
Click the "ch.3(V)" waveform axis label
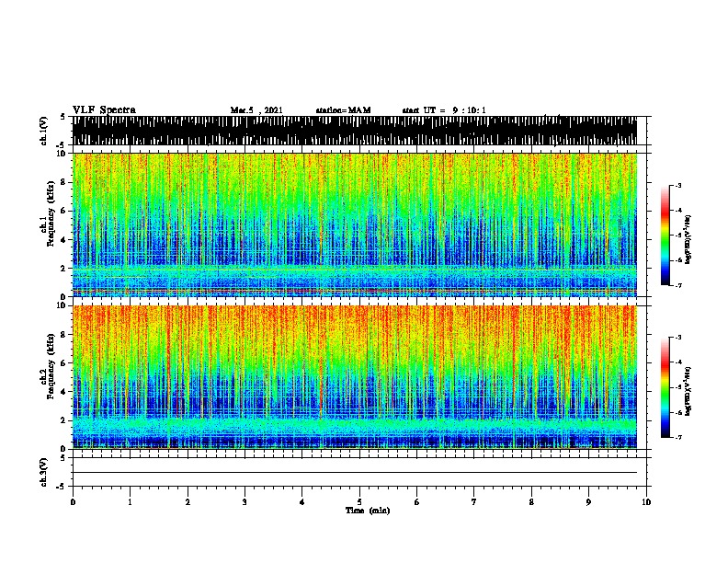coord(43,472)
